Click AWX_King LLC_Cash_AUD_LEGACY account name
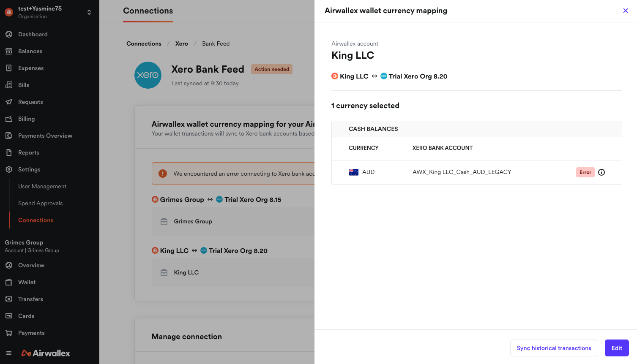637x364 pixels. (x=462, y=172)
